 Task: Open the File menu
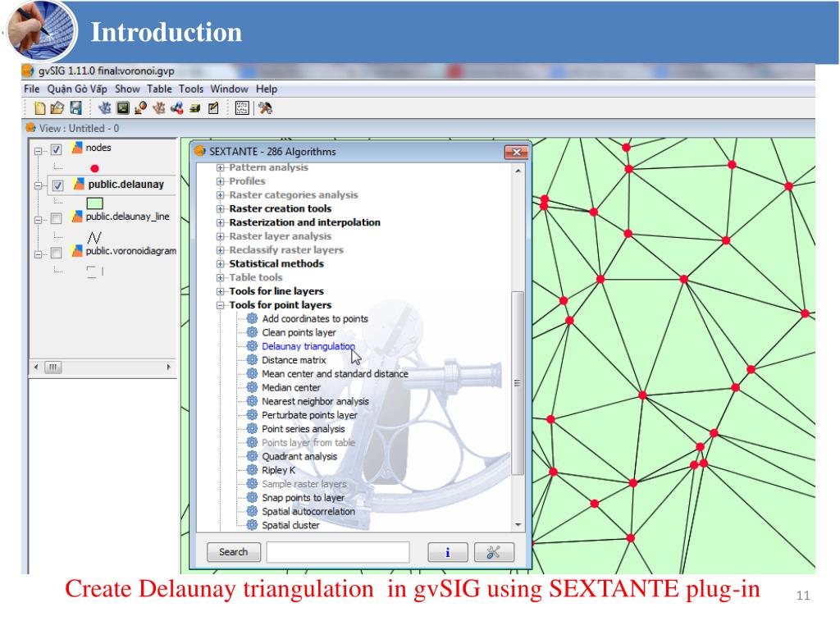coord(32,89)
